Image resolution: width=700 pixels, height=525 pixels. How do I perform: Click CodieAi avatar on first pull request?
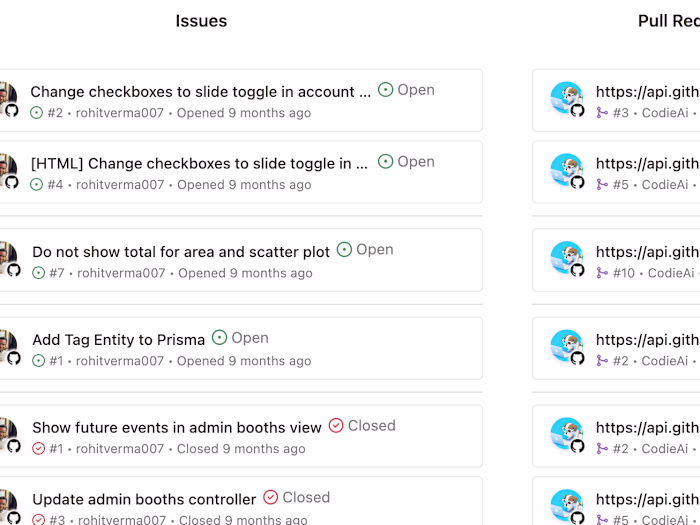pyautogui.click(x=567, y=98)
